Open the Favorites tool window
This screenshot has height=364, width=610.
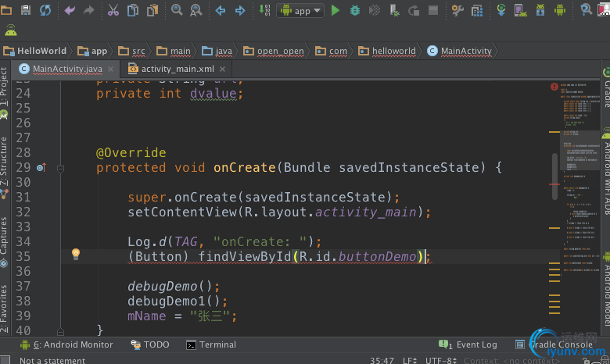(x=4, y=309)
